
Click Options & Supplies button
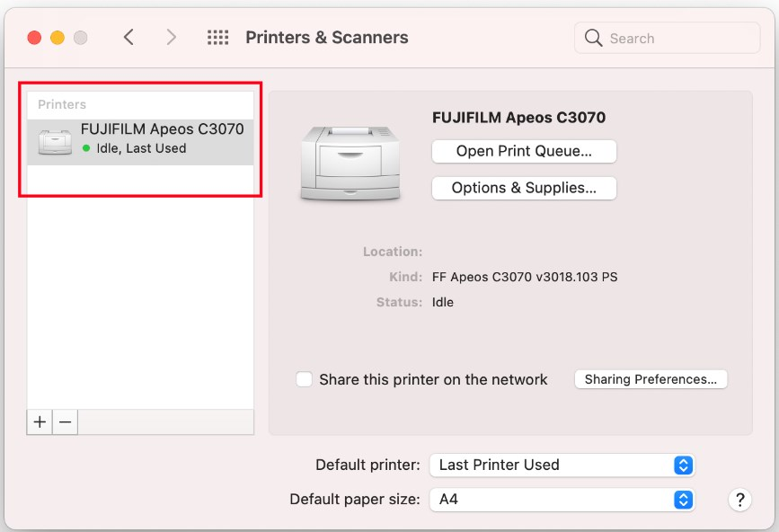pos(524,188)
